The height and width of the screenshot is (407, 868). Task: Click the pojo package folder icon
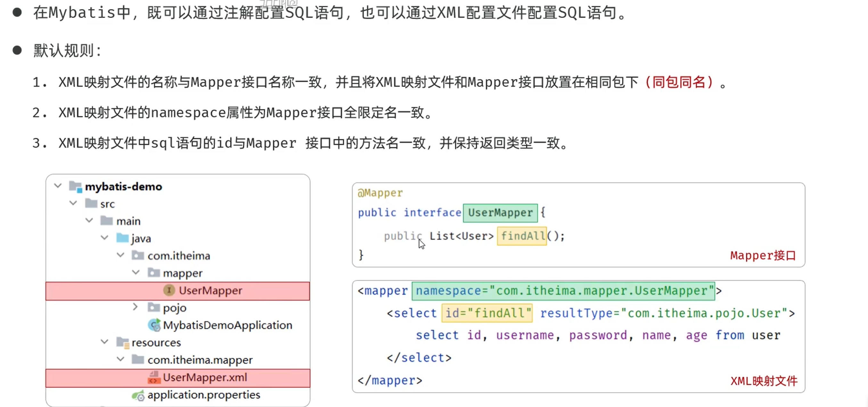154,307
